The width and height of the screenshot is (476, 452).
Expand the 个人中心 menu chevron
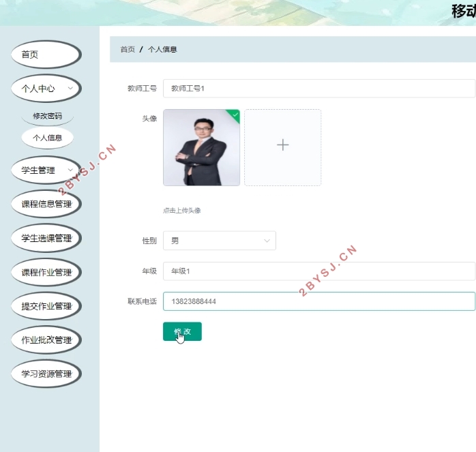(x=70, y=89)
